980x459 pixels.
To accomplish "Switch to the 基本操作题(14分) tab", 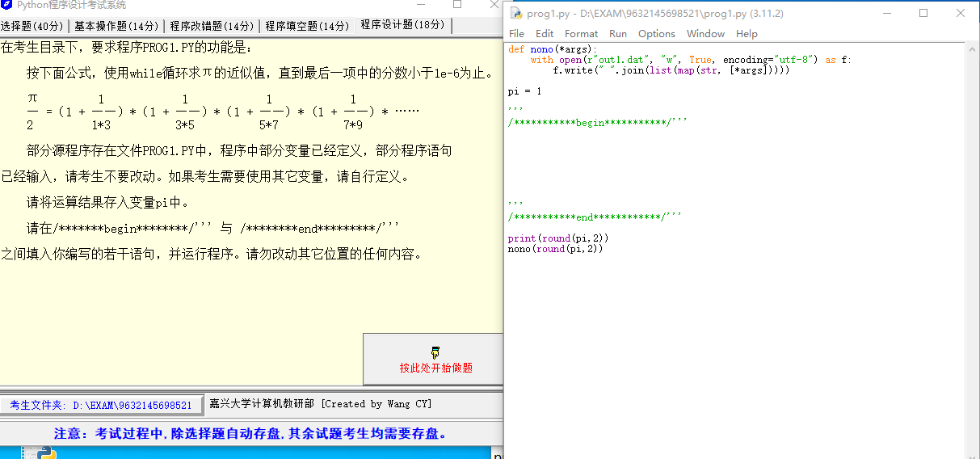I will click(x=117, y=26).
